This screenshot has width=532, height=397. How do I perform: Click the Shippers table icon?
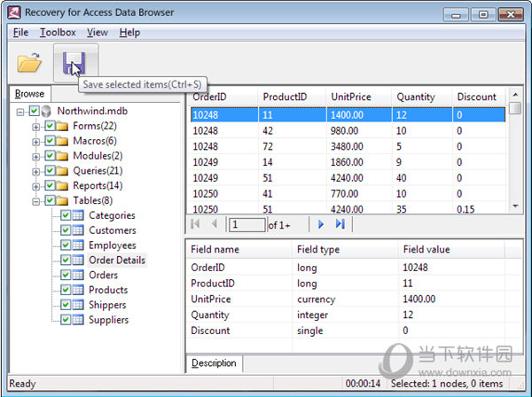pos(78,305)
